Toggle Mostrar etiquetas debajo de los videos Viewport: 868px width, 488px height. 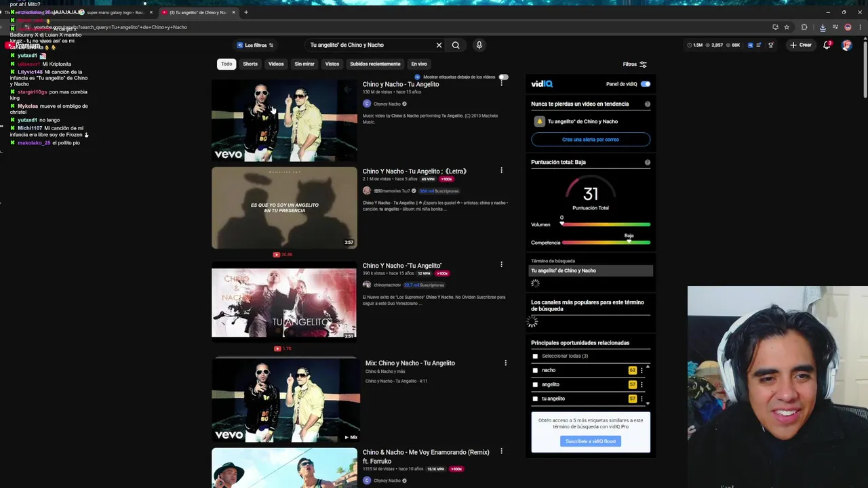tap(503, 77)
